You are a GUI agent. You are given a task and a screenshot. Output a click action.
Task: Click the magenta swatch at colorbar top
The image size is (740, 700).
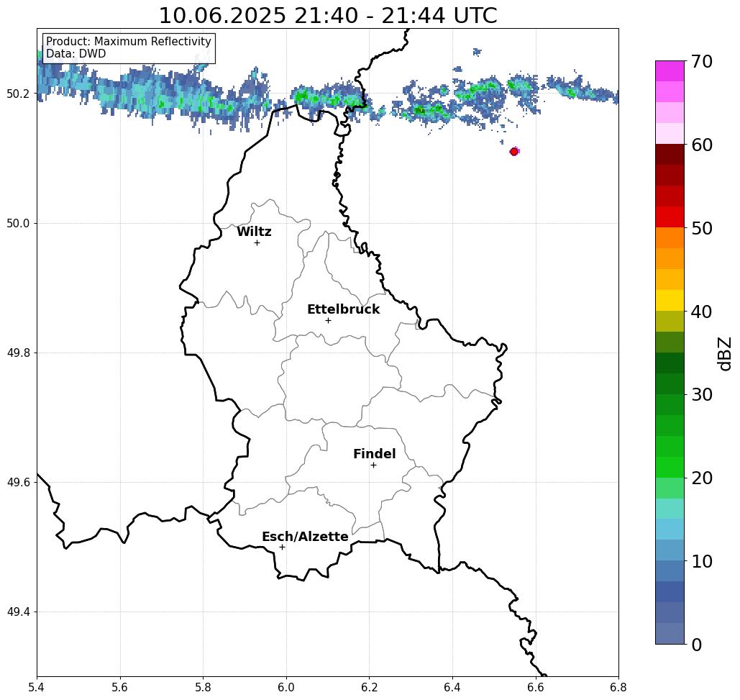670,71
